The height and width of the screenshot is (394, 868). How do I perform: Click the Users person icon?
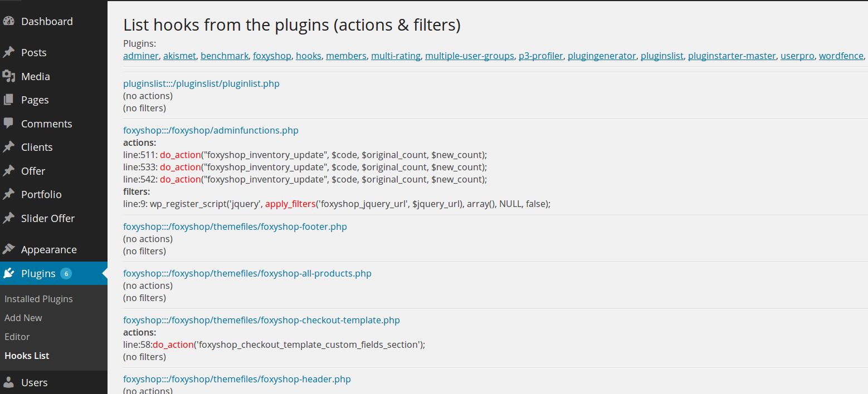[x=8, y=382]
